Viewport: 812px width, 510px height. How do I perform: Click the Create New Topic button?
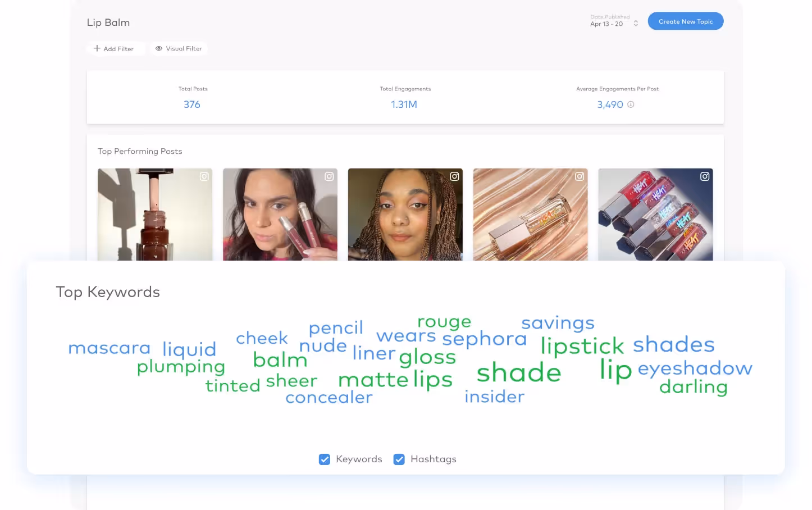click(686, 21)
